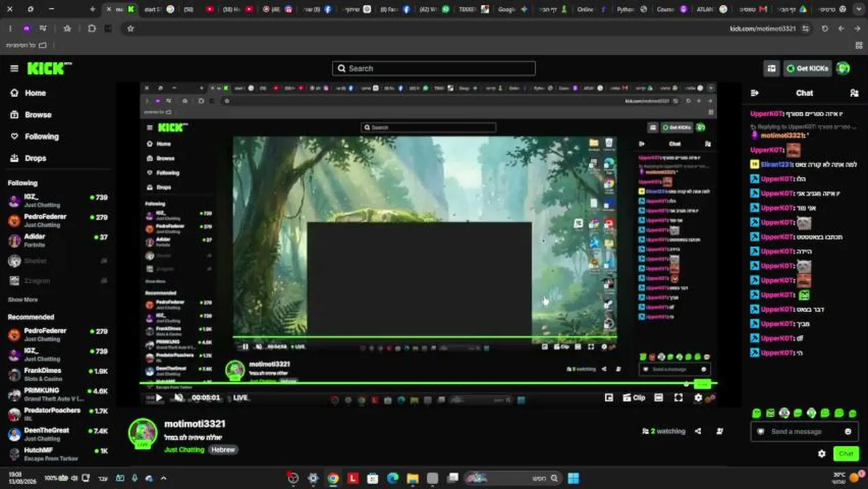Open Windows Start menu
Image resolution: width=868 pixels, height=489 pixels.
[573, 478]
